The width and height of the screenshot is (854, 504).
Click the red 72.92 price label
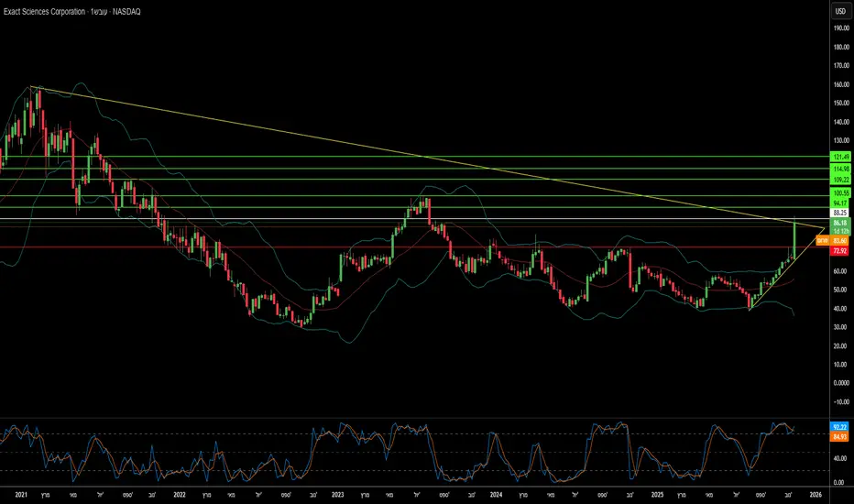point(841,248)
